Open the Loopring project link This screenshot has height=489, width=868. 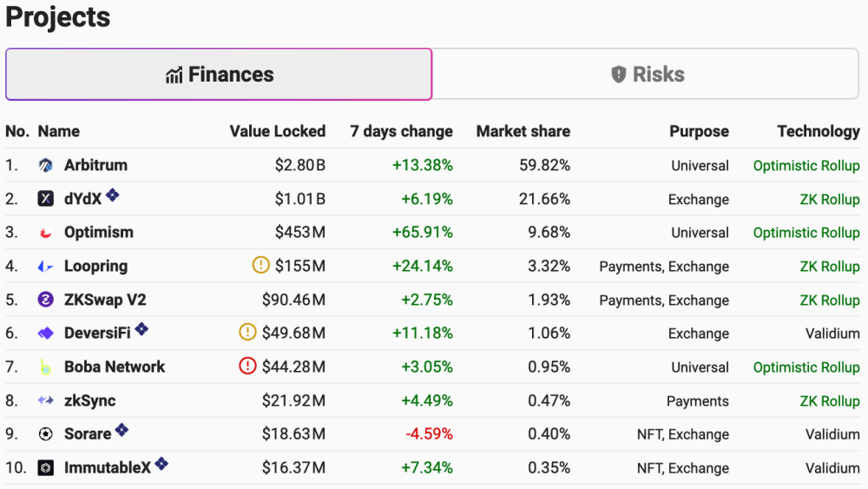click(95, 267)
